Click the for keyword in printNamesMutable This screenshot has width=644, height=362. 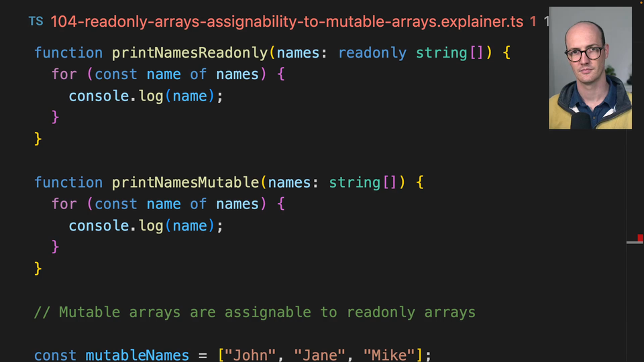click(64, 204)
